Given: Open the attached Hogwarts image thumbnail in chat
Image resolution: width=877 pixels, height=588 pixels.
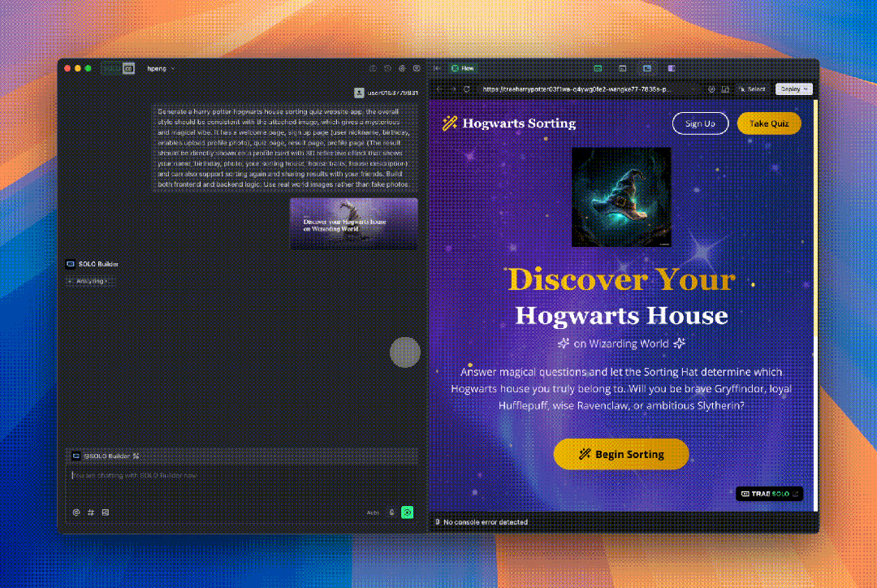Looking at the screenshot, I should (x=353, y=223).
